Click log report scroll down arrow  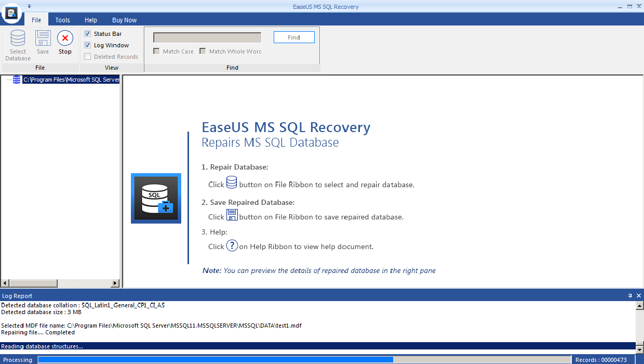pyautogui.click(x=640, y=350)
